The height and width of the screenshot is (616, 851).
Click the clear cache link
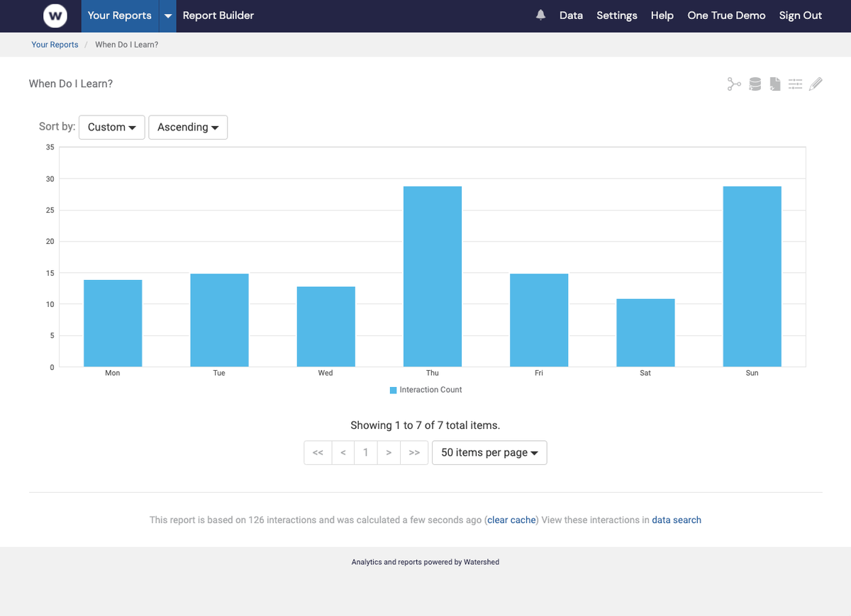coord(511,520)
